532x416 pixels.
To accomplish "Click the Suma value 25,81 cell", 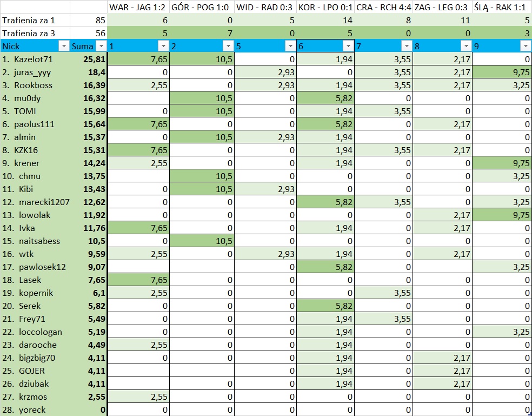I will click(x=89, y=60).
